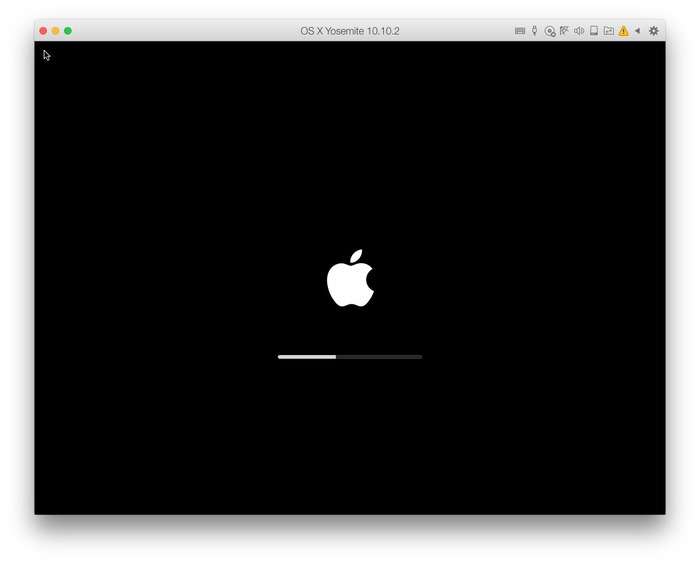Open virtual machine settings via the gear icon
Viewport: 700px width, 564px height.
[654, 31]
